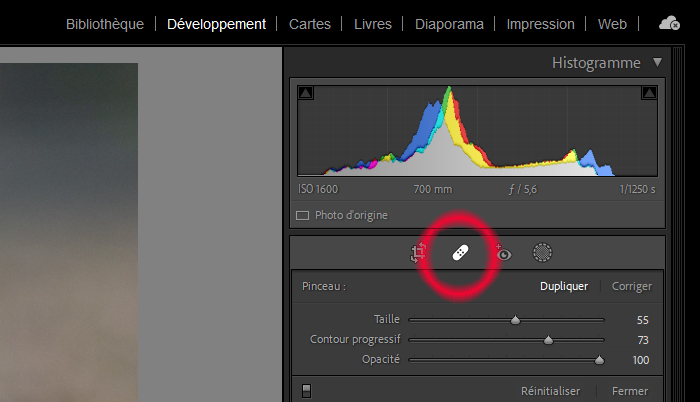This screenshot has width=700, height=402.
Task: Click the Opacité value field showing 100
Action: [640, 360]
